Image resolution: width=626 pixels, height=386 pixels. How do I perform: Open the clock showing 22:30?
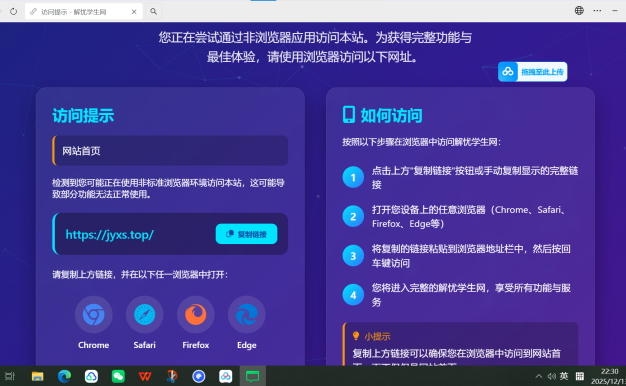(608, 376)
